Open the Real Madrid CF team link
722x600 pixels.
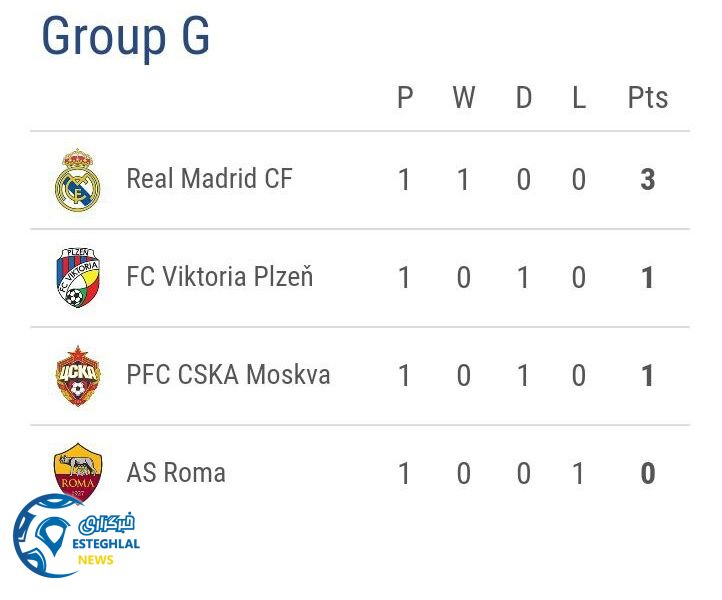click(x=209, y=179)
